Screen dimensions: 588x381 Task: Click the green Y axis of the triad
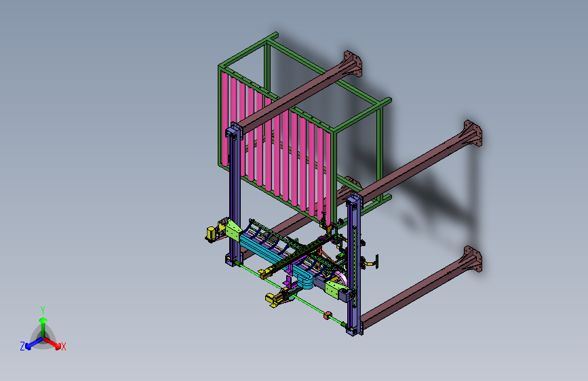point(43,327)
